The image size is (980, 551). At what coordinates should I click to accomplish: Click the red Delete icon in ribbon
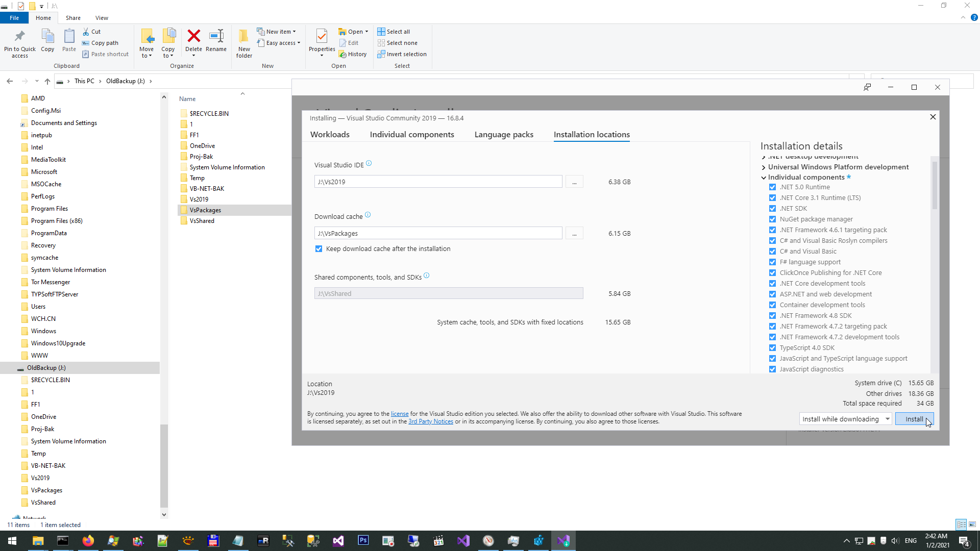(x=193, y=36)
